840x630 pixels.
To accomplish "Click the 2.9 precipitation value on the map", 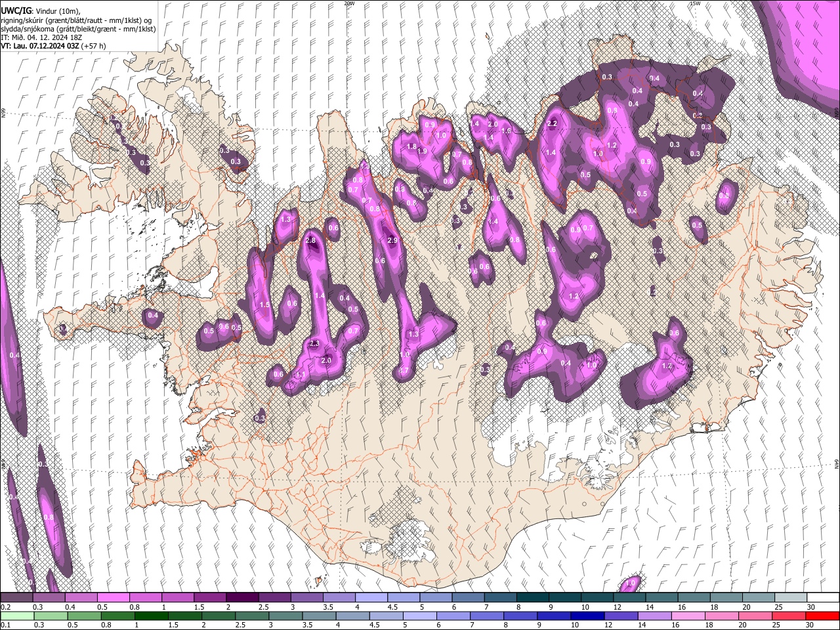I will pyautogui.click(x=393, y=241).
